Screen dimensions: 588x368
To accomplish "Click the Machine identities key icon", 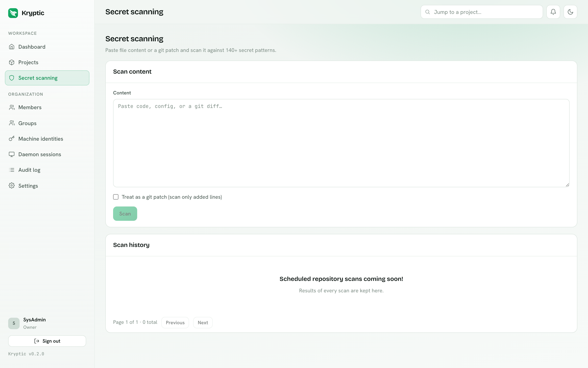I will [x=12, y=139].
